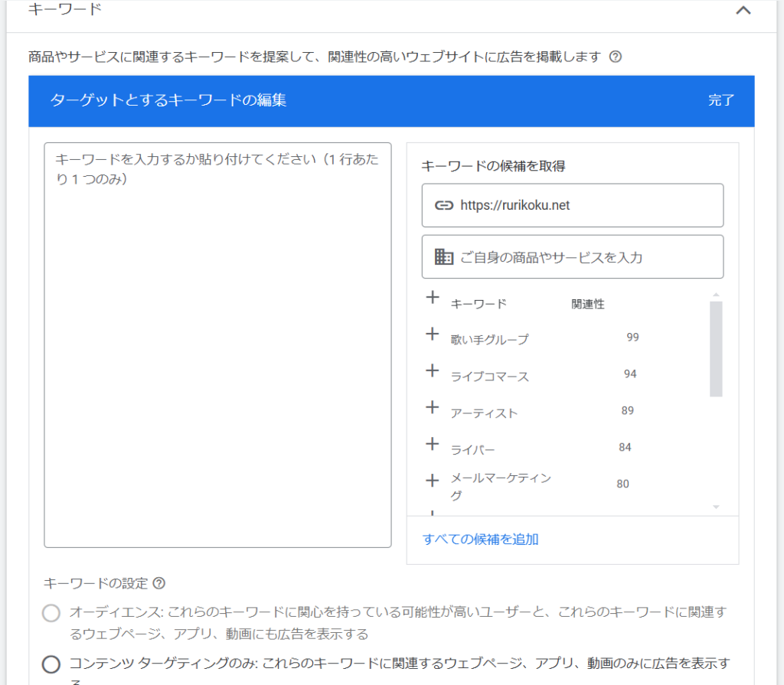
Task: Click 完了 to finish keyword editing
Action: (x=720, y=100)
